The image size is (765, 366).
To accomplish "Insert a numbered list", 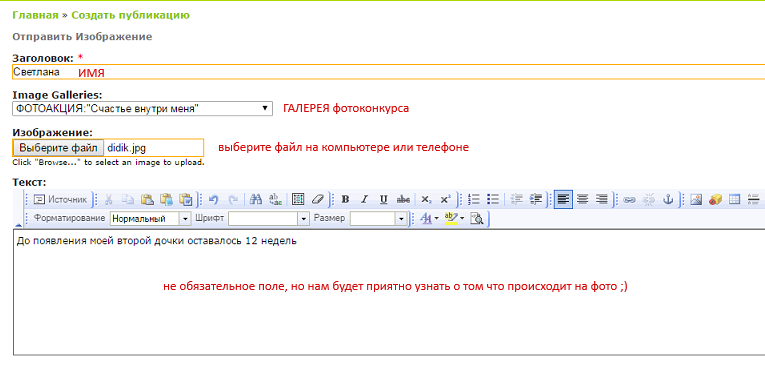I will tap(473, 199).
